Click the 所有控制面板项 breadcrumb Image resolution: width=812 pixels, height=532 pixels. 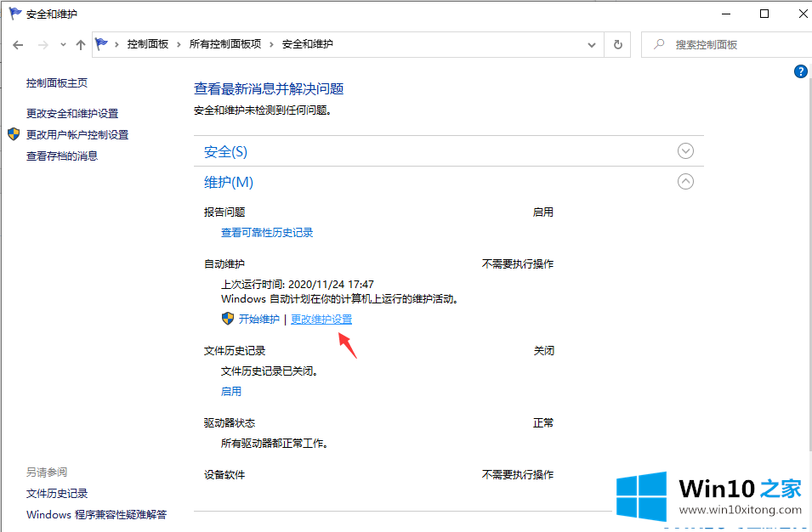(x=225, y=44)
